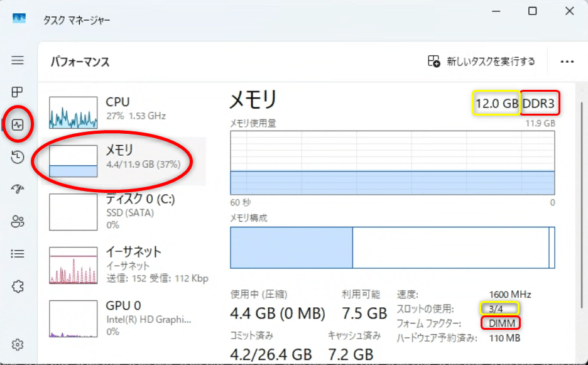The height and width of the screenshot is (365, 588).
Task: Select the Performance page icon
Action: coord(18,124)
